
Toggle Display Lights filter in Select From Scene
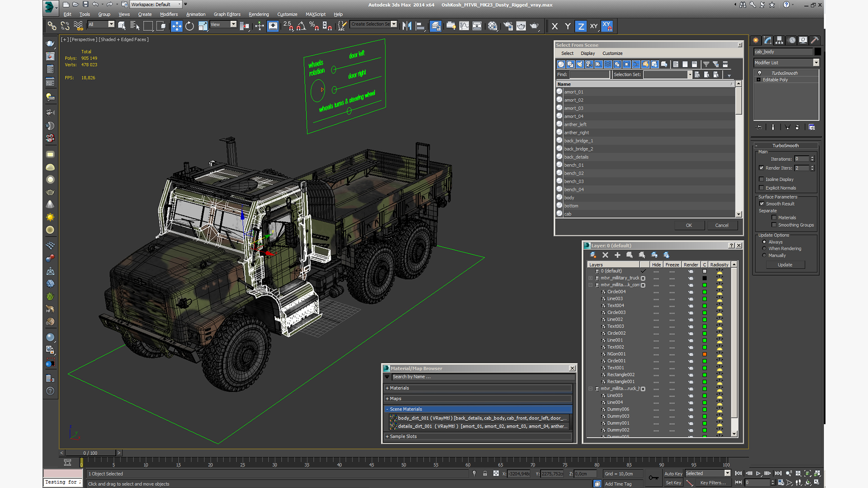coord(580,64)
